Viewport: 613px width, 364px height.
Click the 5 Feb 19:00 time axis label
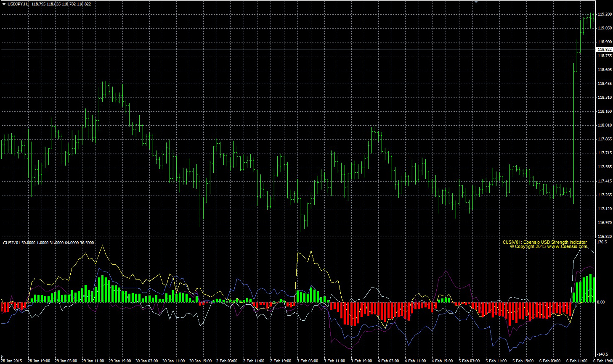pyautogui.click(x=523, y=361)
